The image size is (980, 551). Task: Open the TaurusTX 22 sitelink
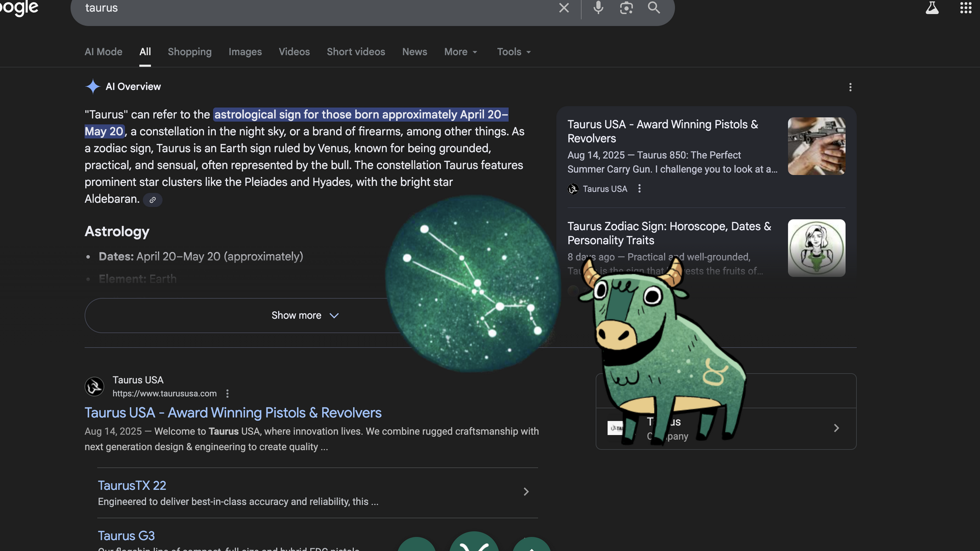[x=132, y=486]
